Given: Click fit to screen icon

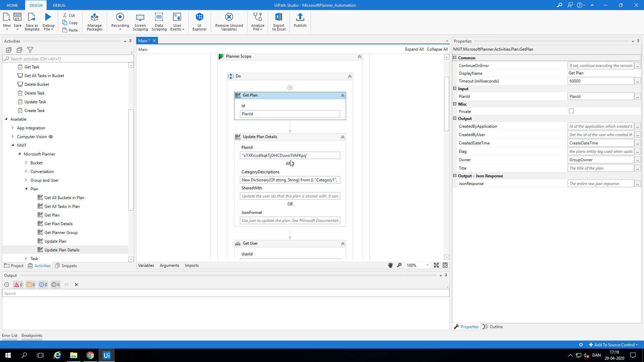Looking at the screenshot, I should [x=436, y=265].
